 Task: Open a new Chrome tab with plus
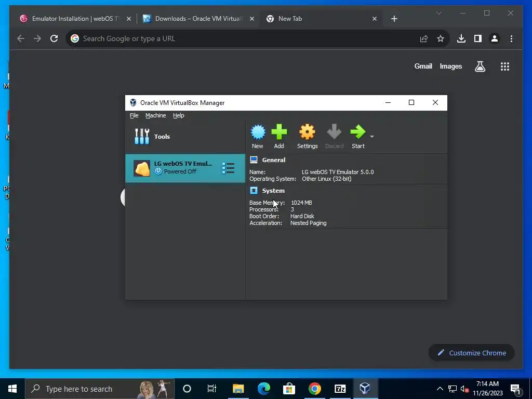tap(394, 19)
